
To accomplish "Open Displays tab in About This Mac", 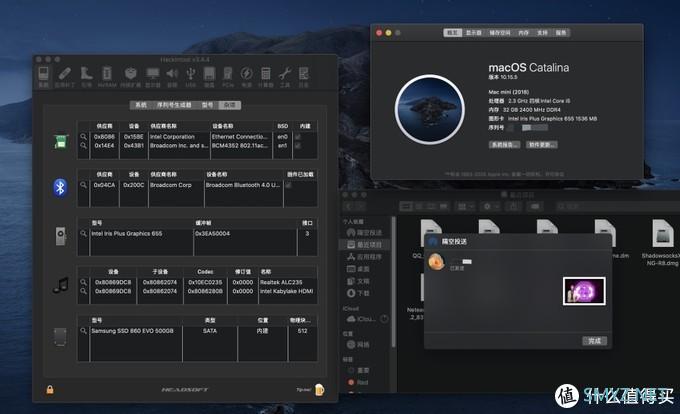I will 473,33.
